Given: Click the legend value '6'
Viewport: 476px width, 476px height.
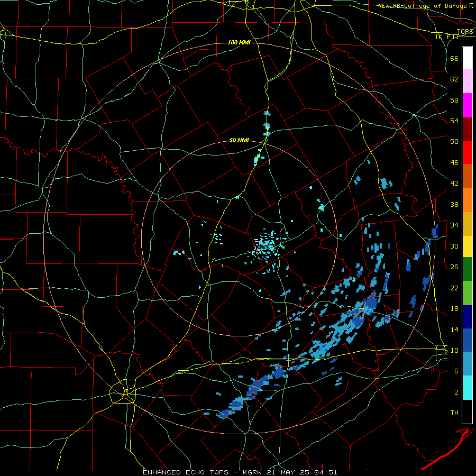Looking at the screenshot, I should pyautogui.click(x=456, y=371).
